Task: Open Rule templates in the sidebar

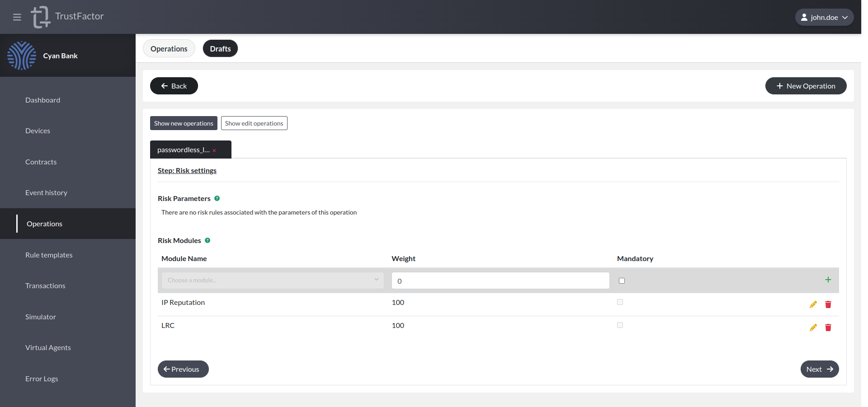Action: [x=49, y=255]
